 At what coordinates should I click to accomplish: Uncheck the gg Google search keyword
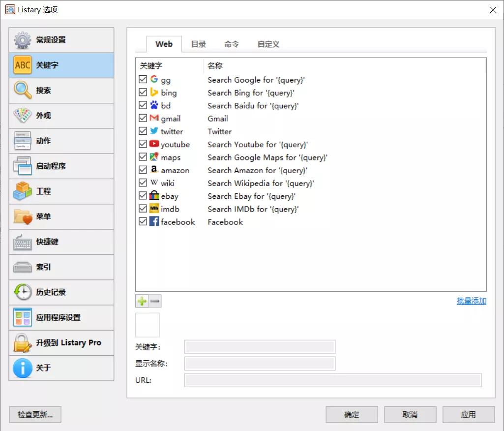[x=142, y=79]
